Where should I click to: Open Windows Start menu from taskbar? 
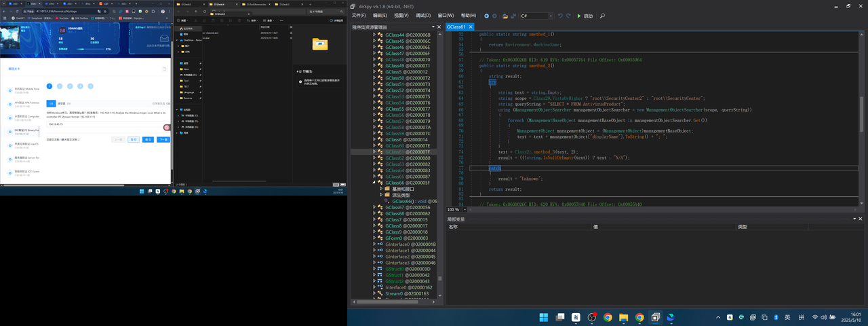[x=543, y=317]
